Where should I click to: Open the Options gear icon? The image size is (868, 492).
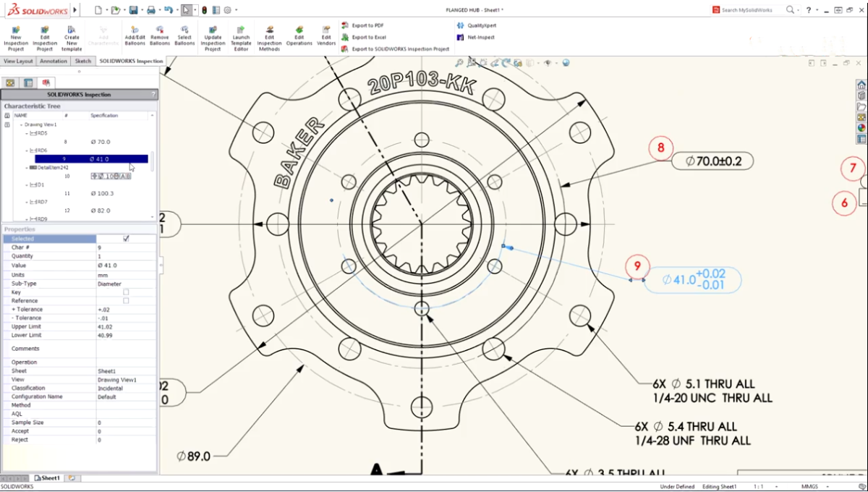coord(227,10)
